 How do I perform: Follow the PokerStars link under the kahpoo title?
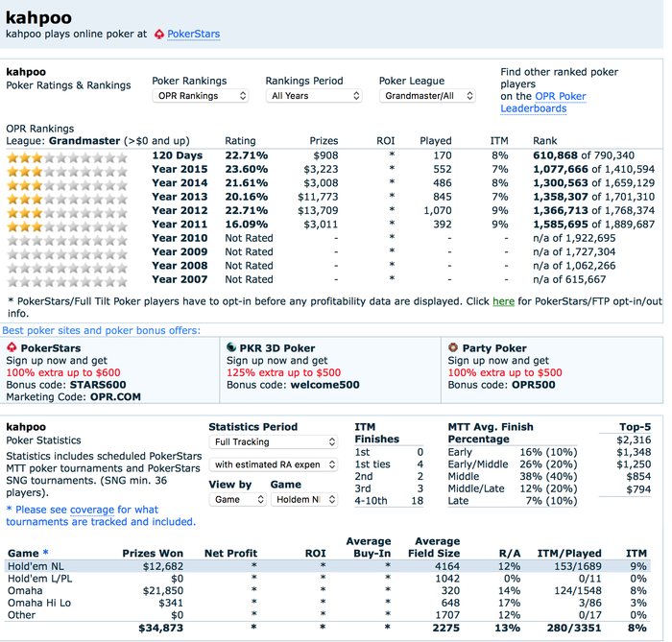(x=193, y=35)
